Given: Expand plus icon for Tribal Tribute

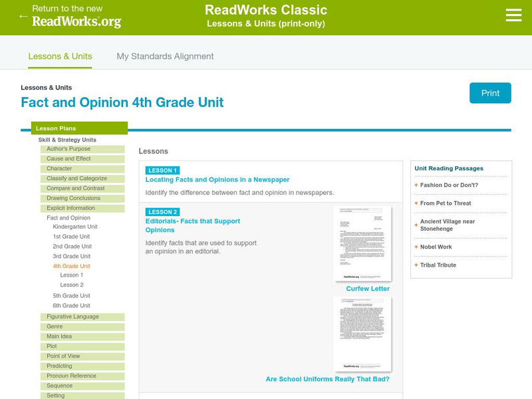Looking at the screenshot, I should (416, 265).
